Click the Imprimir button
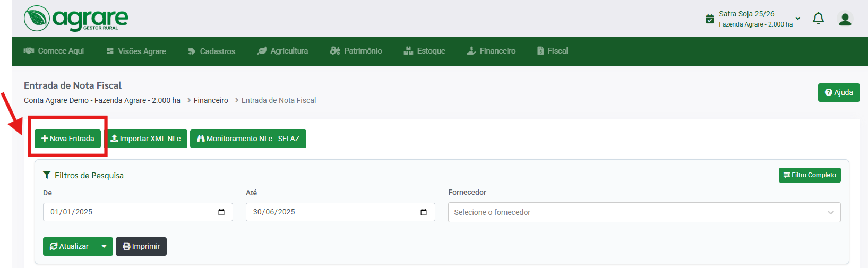The height and width of the screenshot is (268, 868). click(141, 246)
